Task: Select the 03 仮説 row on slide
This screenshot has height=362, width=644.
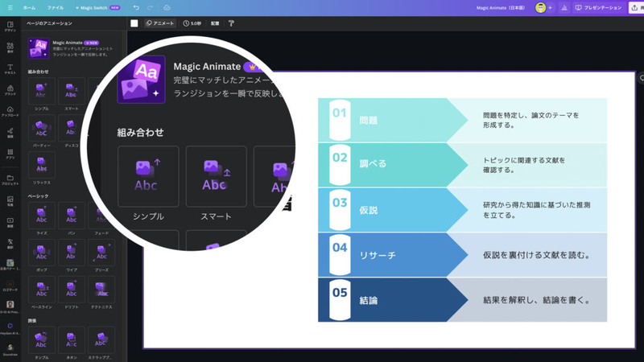Action: [x=462, y=210]
